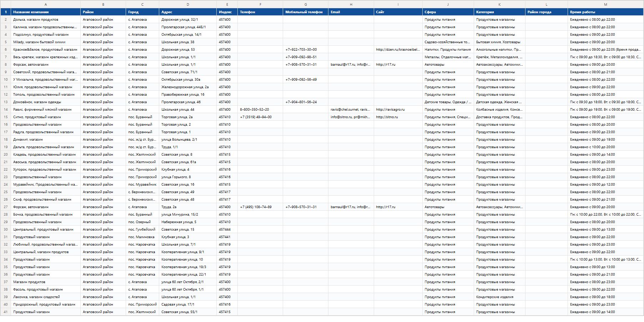
Task: Select cell 'Лакомка, магазин сладостей'
Action: tap(46, 297)
